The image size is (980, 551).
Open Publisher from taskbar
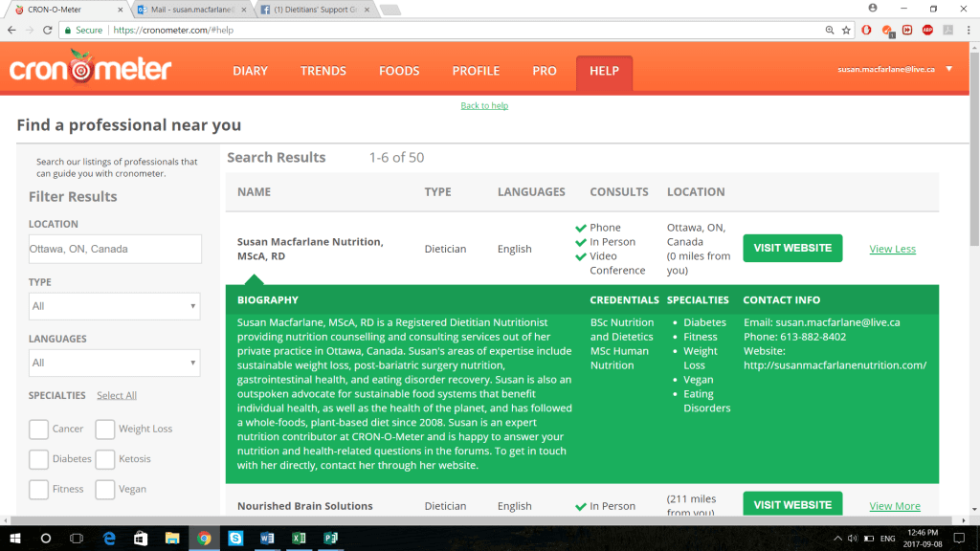tap(330, 538)
